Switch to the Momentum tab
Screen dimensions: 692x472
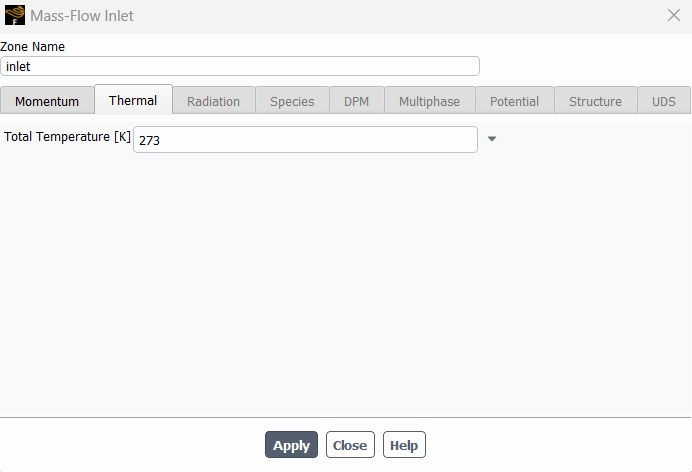[x=47, y=101]
